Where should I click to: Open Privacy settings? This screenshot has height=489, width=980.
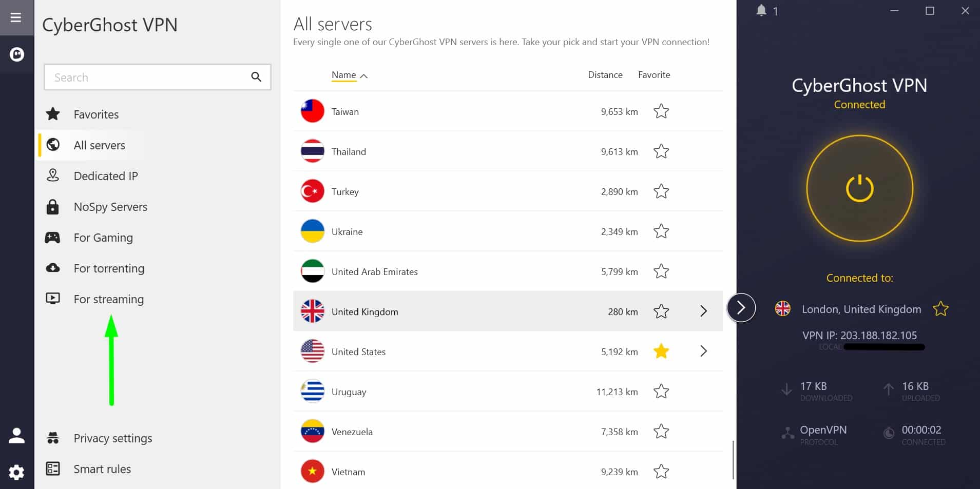(x=113, y=438)
